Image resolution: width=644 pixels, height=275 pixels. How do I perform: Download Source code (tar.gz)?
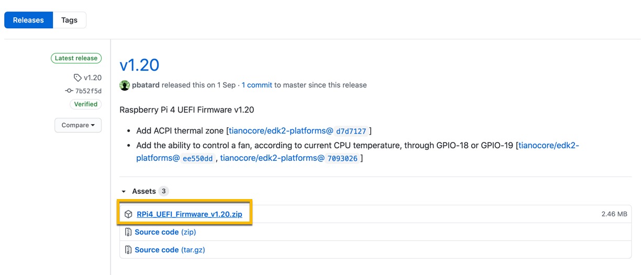pos(170,250)
